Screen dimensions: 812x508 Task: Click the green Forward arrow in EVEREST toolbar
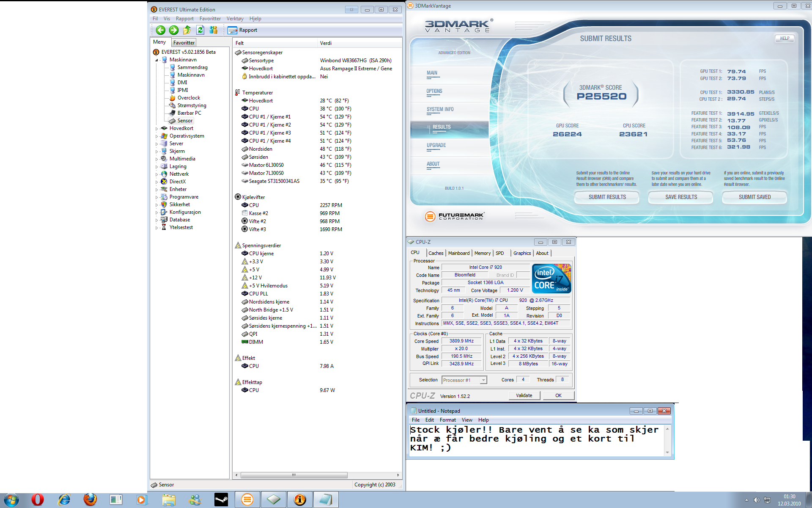(174, 30)
